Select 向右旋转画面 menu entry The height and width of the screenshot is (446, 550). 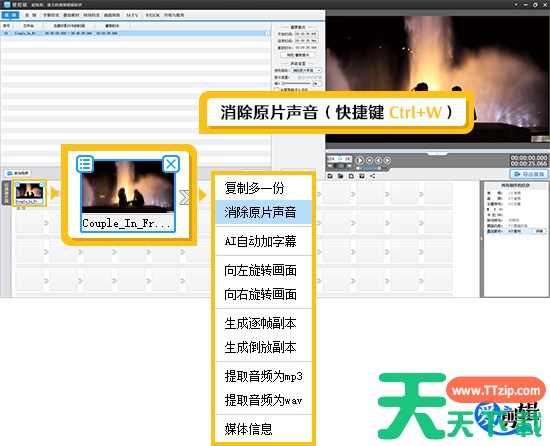click(263, 294)
